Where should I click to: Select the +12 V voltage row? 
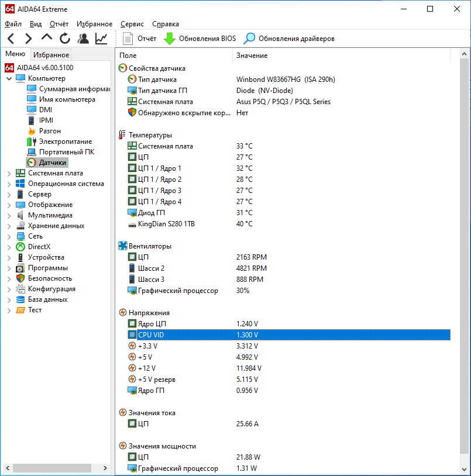[284, 368]
